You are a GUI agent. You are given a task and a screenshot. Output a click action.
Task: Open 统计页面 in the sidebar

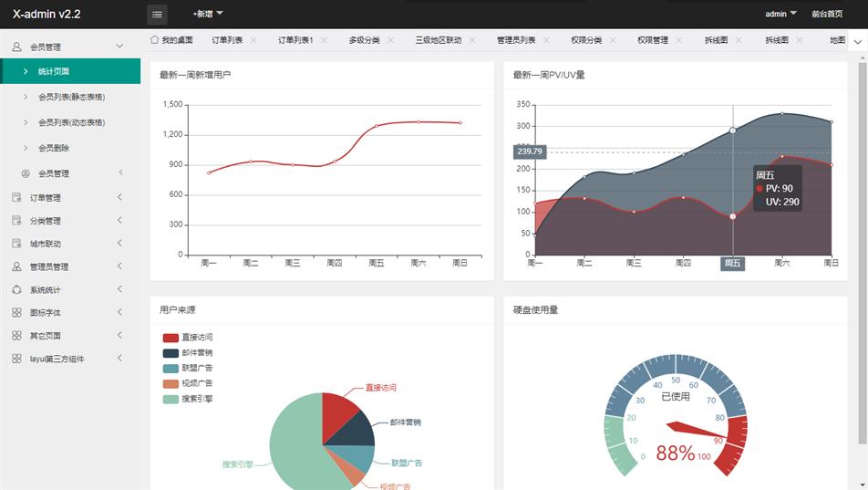pyautogui.click(x=70, y=71)
